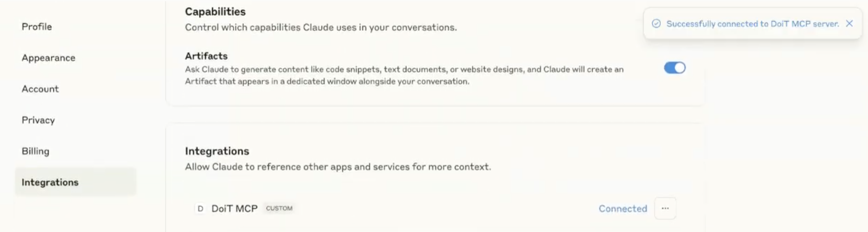868x232 pixels.
Task: Click the Capabilities section heading
Action: click(215, 12)
